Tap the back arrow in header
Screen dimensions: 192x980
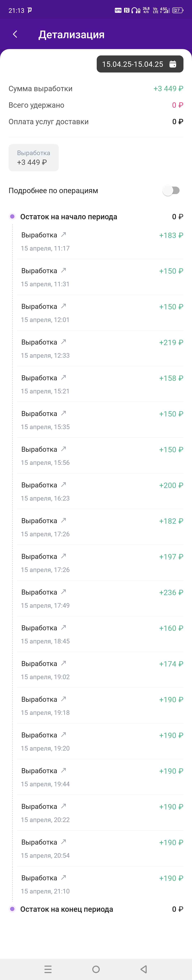pos(15,34)
